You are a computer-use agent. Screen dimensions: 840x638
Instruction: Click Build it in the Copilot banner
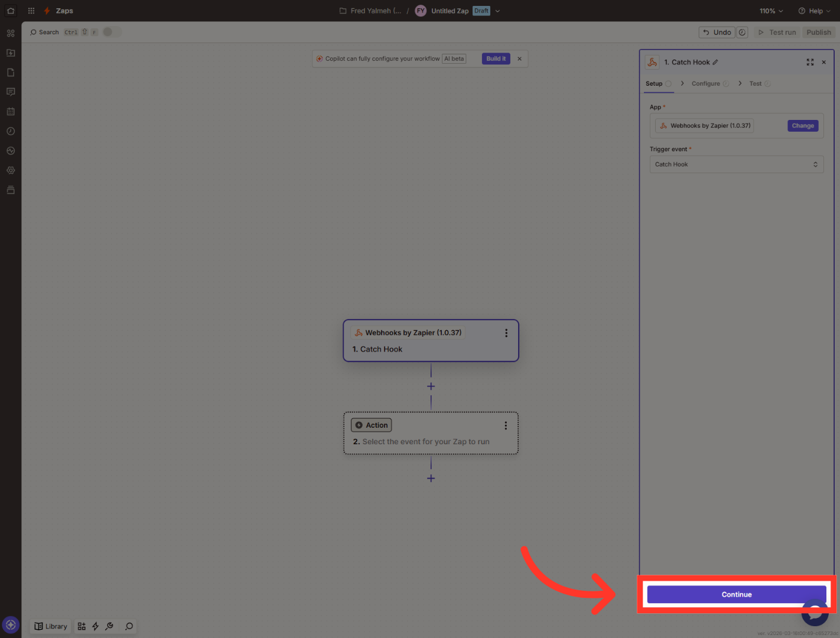coord(496,58)
